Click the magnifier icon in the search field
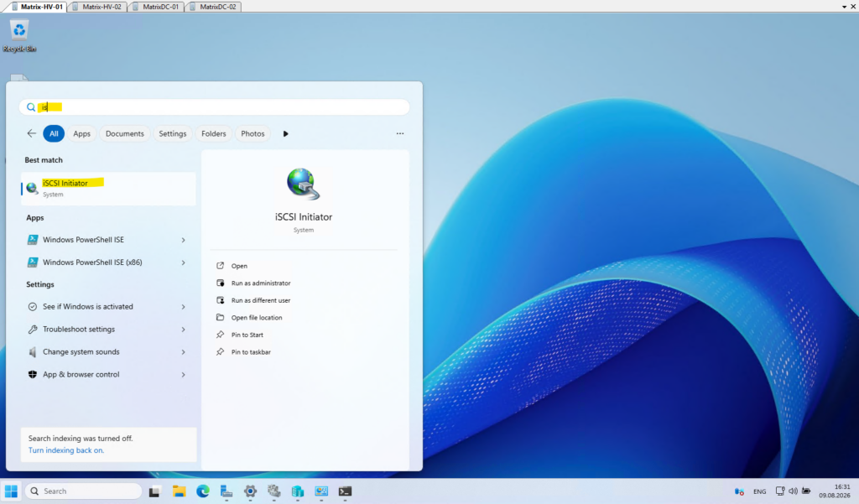Image resolution: width=859 pixels, height=504 pixels. point(31,107)
